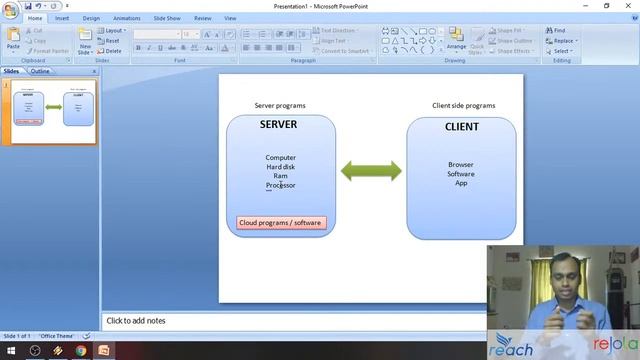Open the Review tab
640x360 pixels.
coord(203,18)
